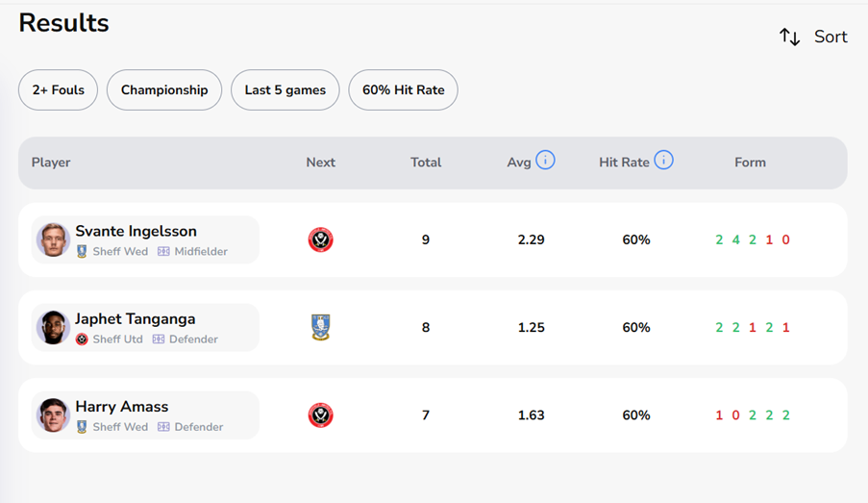Click the sort arrows icon
Image resolution: width=868 pixels, height=503 pixels.
(x=789, y=37)
